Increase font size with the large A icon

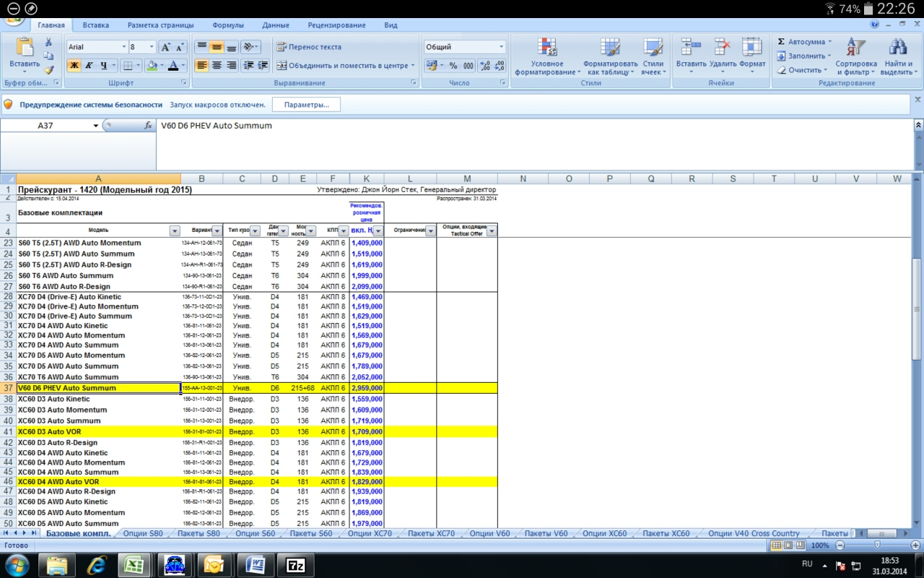(x=165, y=47)
